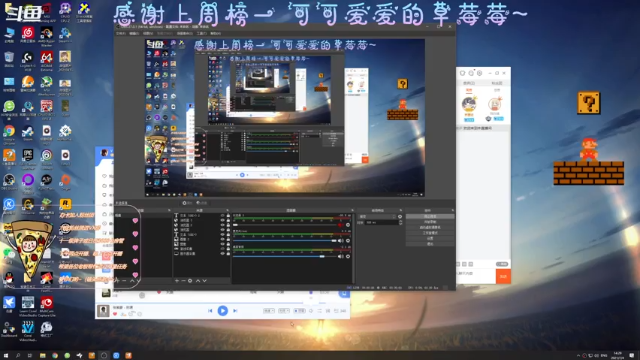Open the Properties button above OBS docks
The image size is (640, 360).
187,203
